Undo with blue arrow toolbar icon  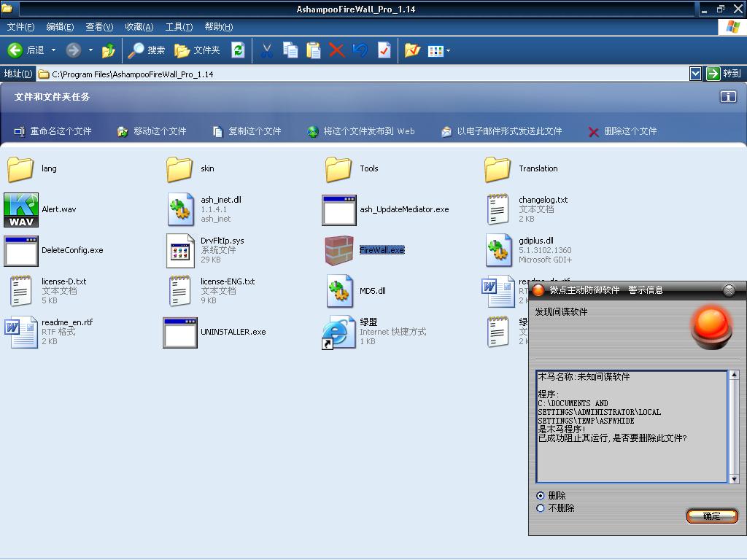coord(360,50)
